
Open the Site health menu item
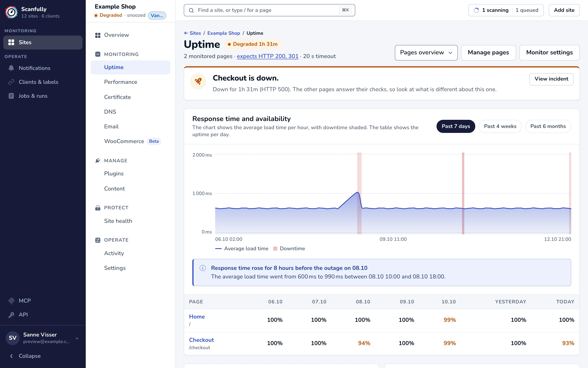pos(130,221)
